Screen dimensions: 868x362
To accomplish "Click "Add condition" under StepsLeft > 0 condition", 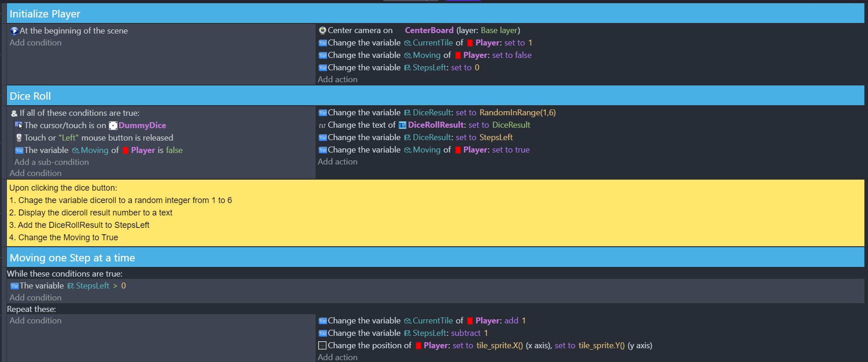I will 35,298.
